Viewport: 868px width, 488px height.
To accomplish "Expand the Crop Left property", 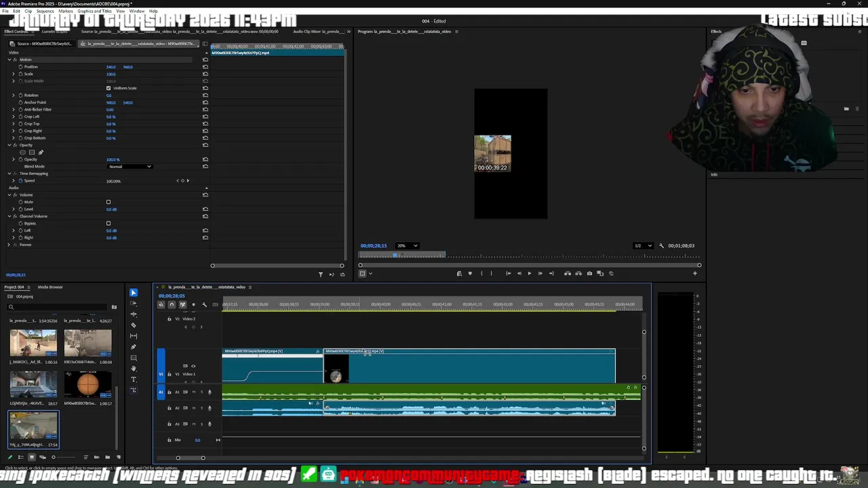I will click(x=13, y=117).
